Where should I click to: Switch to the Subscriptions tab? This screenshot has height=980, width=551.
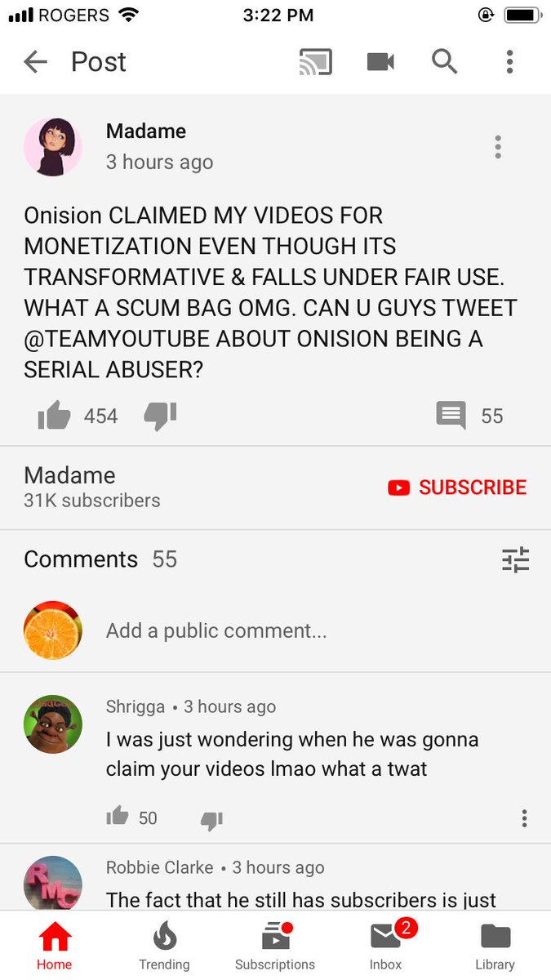275,947
